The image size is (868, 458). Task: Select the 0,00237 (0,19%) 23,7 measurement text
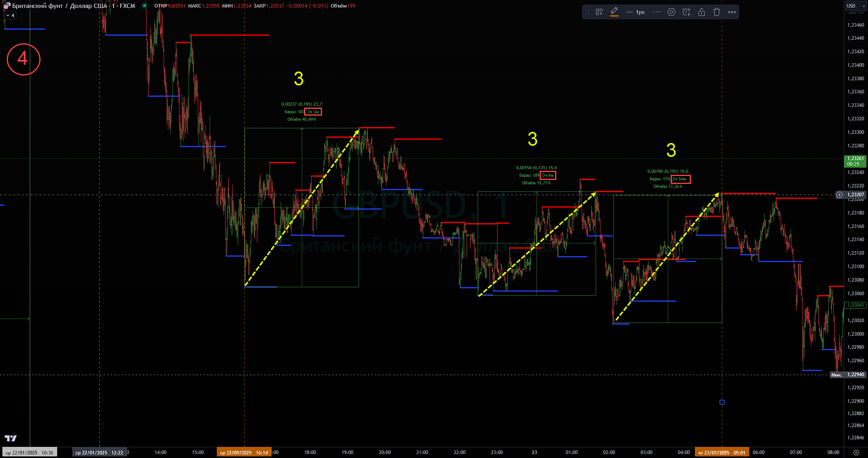(302, 104)
